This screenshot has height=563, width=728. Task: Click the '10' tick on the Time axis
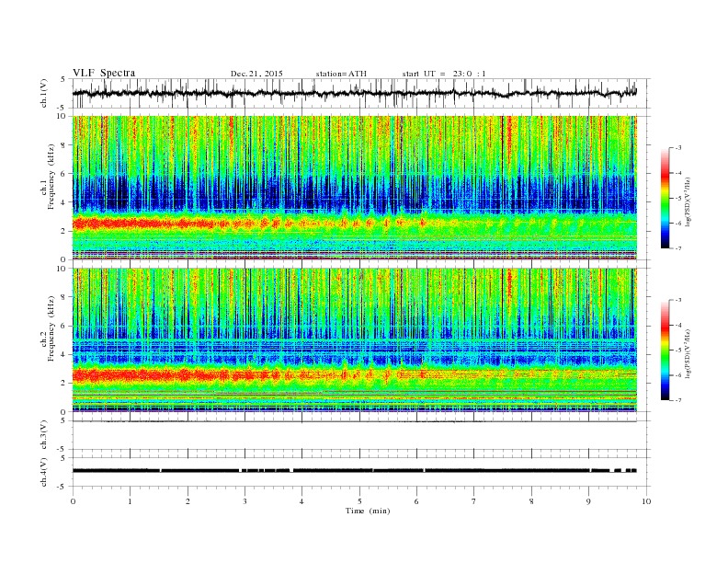646,501
